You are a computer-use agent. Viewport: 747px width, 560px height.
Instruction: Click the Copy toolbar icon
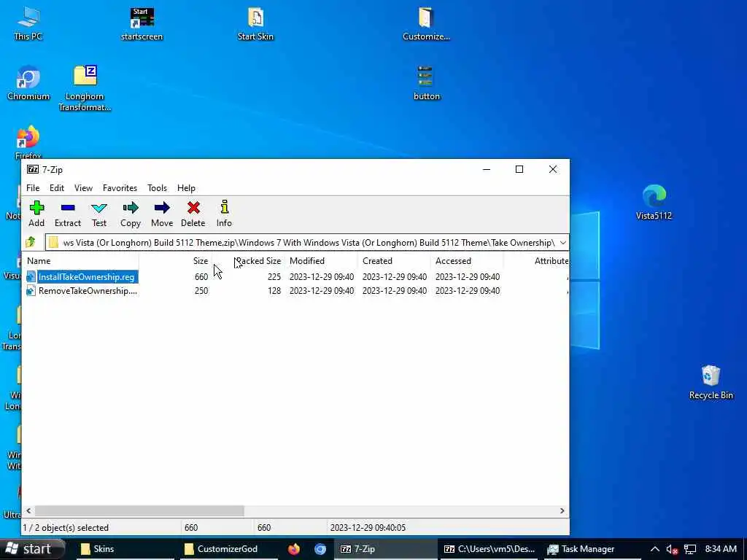coord(131,214)
